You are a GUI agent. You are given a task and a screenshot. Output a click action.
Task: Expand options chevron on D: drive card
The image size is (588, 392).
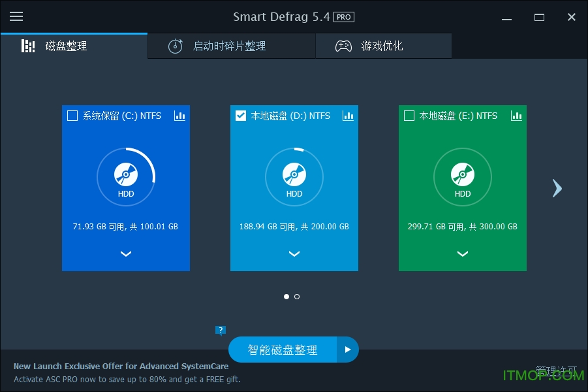294,254
